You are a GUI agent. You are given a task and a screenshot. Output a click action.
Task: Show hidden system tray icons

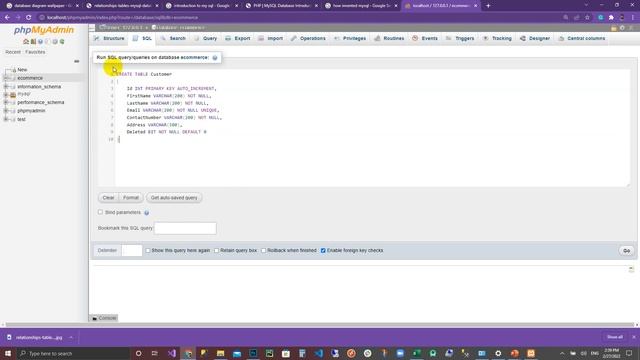tap(562, 353)
